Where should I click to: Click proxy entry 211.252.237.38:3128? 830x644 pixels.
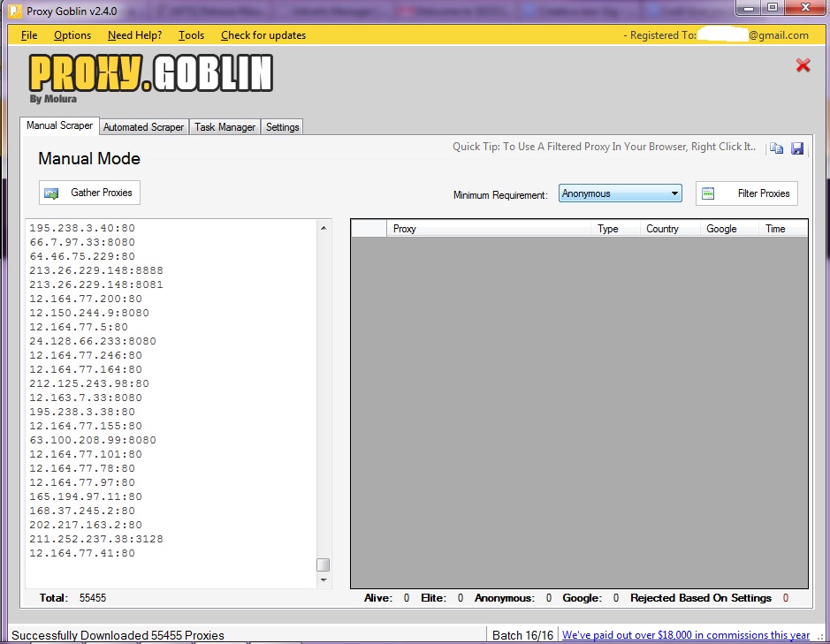click(x=96, y=539)
